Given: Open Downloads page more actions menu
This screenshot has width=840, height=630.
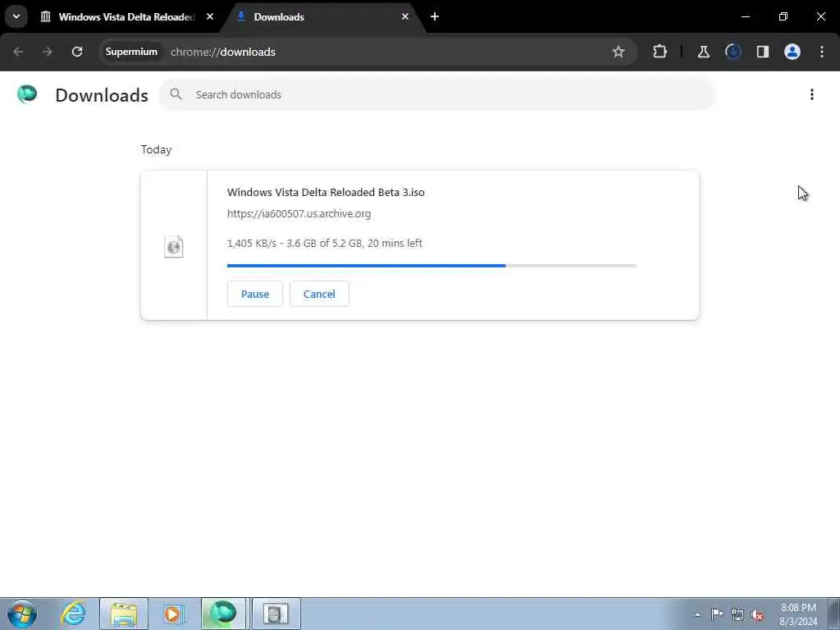Looking at the screenshot, I should coord(812,95).
